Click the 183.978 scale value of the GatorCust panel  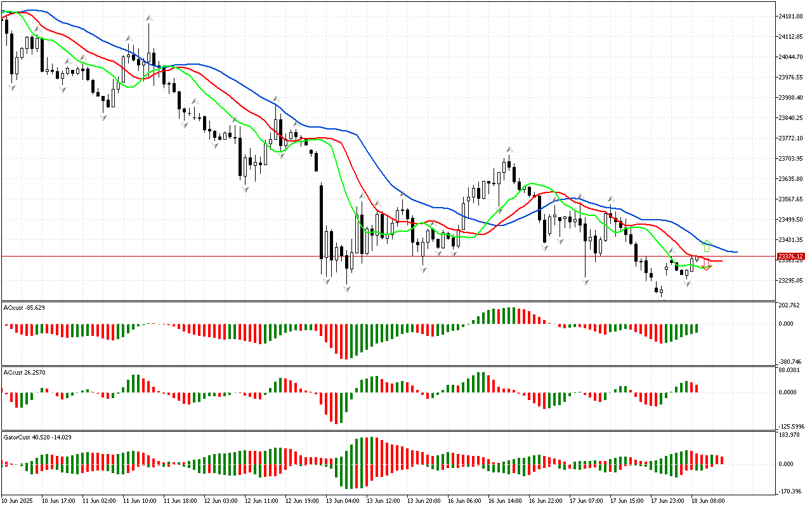tap(792, 434)
